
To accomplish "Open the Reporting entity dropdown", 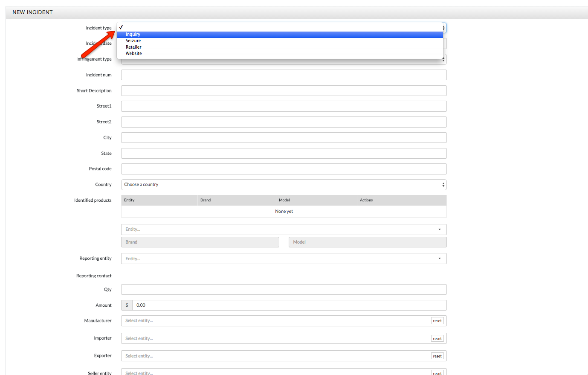I will click(284, 259).
